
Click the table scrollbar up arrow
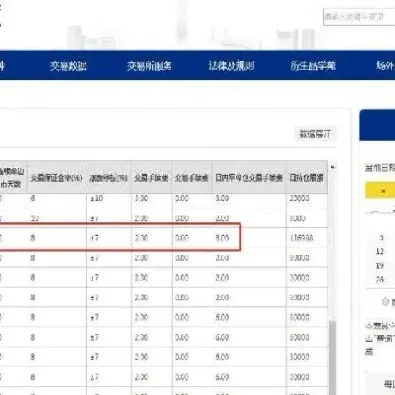coord(332,167)
